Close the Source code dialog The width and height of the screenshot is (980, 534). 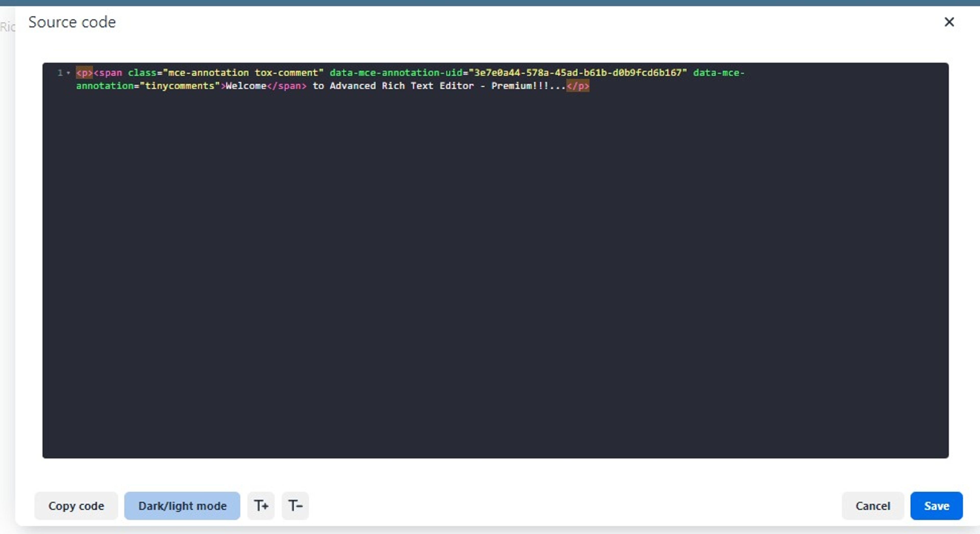[949, 22]
